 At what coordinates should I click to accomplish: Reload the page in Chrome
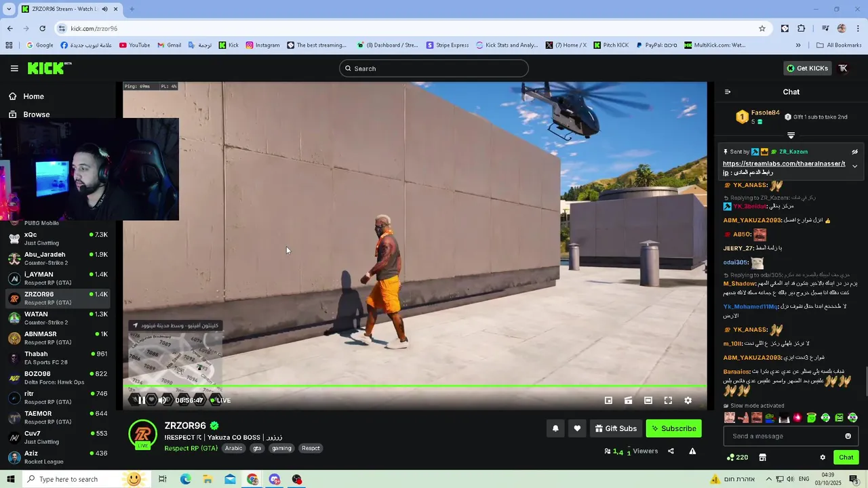click(x=43, y=28)
